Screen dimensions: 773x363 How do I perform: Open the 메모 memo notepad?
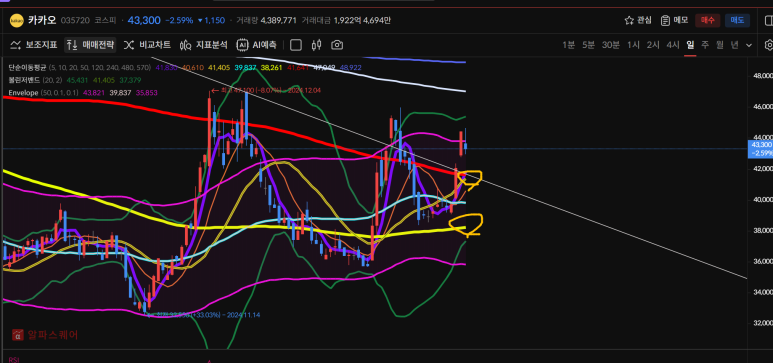[x=674, y=20]
